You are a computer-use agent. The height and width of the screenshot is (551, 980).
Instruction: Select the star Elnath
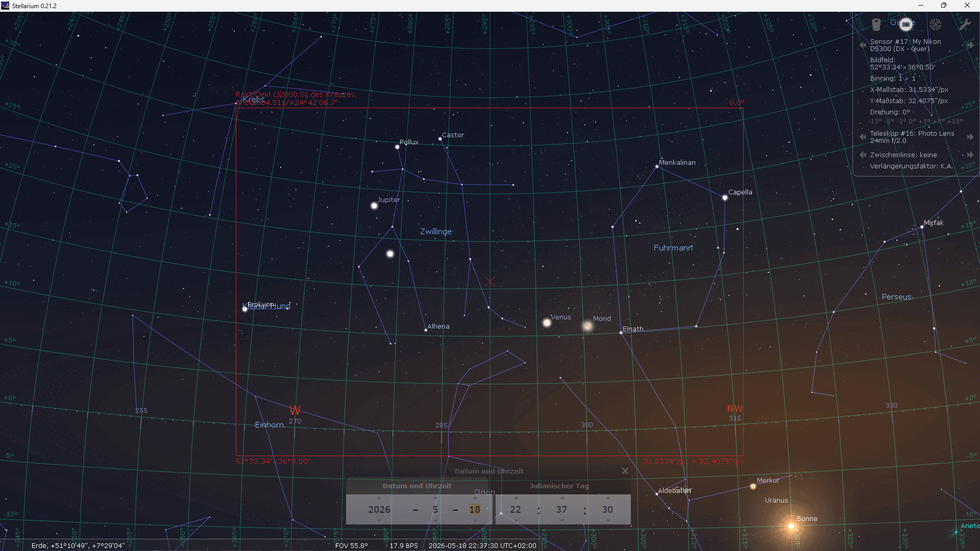coord(621,333)
